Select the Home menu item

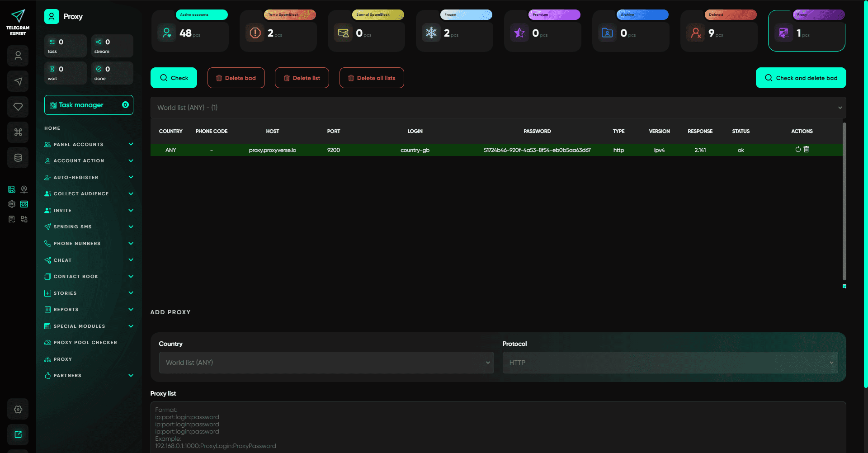point(52,128)
